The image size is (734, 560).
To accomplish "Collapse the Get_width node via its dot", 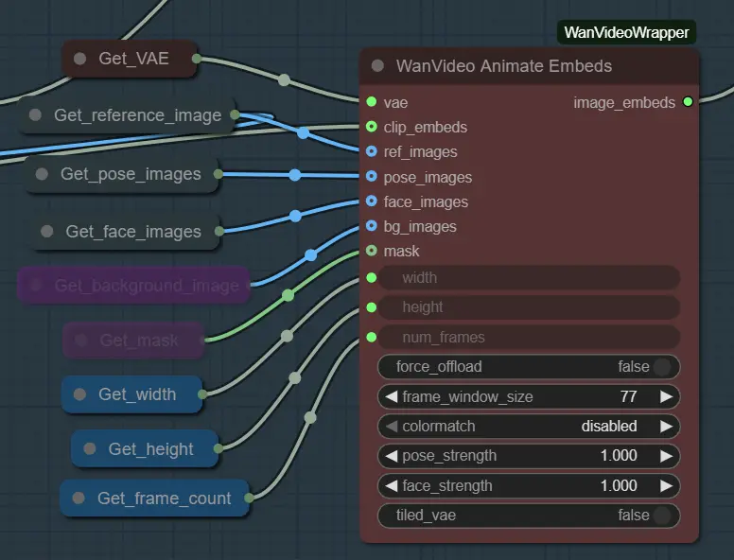I will pyautogui.click(x=80, y=394).
